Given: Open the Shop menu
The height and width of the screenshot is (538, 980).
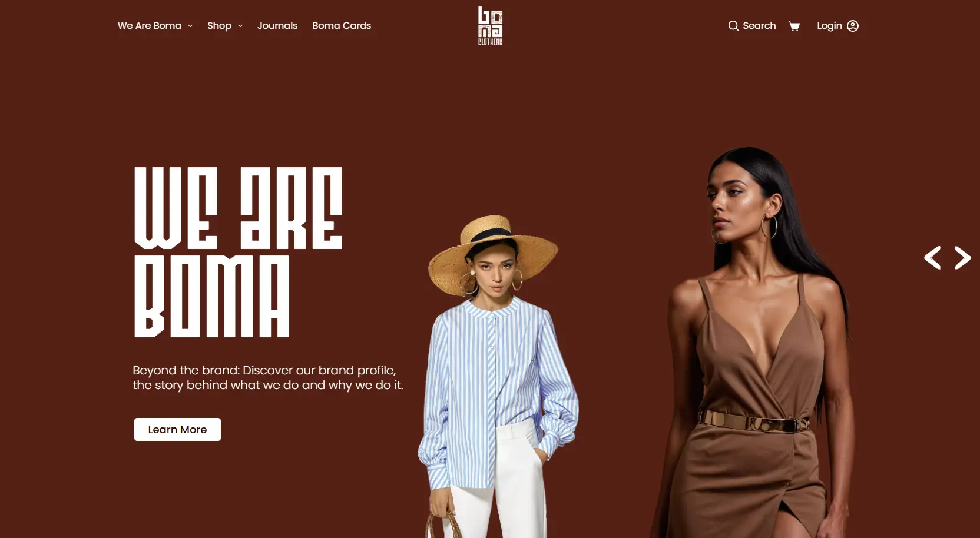Looking at the screenshot, I should tap(219, 26).
